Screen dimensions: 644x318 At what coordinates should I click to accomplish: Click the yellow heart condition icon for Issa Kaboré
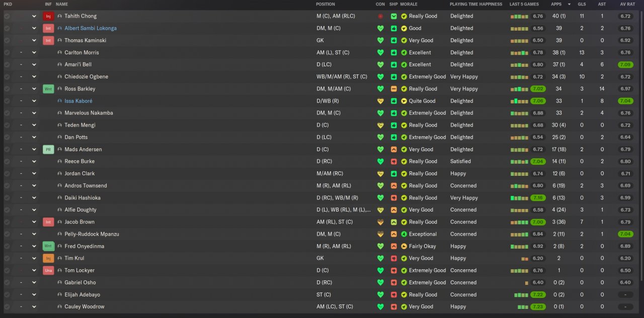(380, 101)
